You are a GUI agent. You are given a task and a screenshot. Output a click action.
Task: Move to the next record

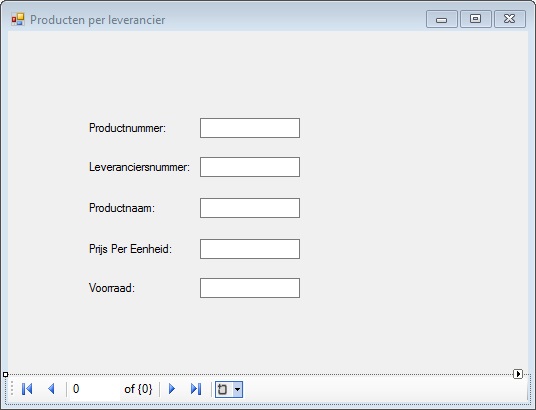point(172,389)
